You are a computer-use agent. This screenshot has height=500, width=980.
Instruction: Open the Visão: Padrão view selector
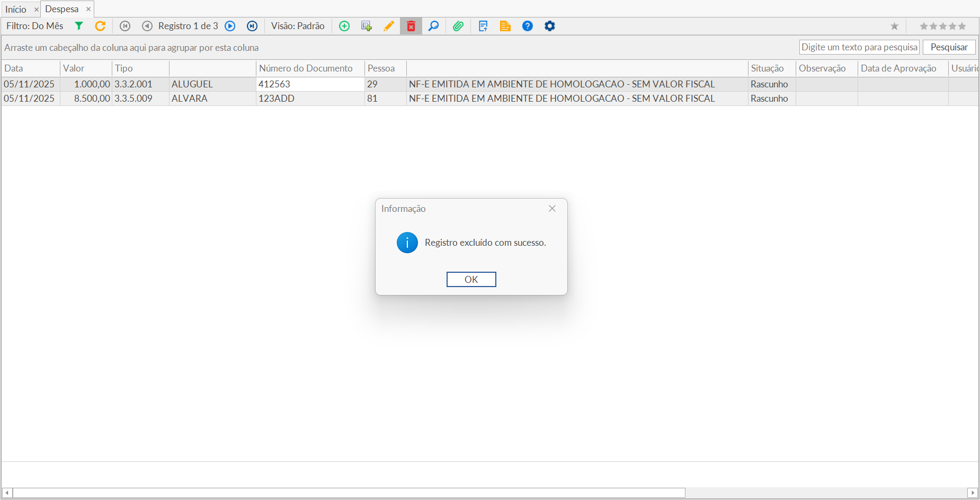coord(298,26)
